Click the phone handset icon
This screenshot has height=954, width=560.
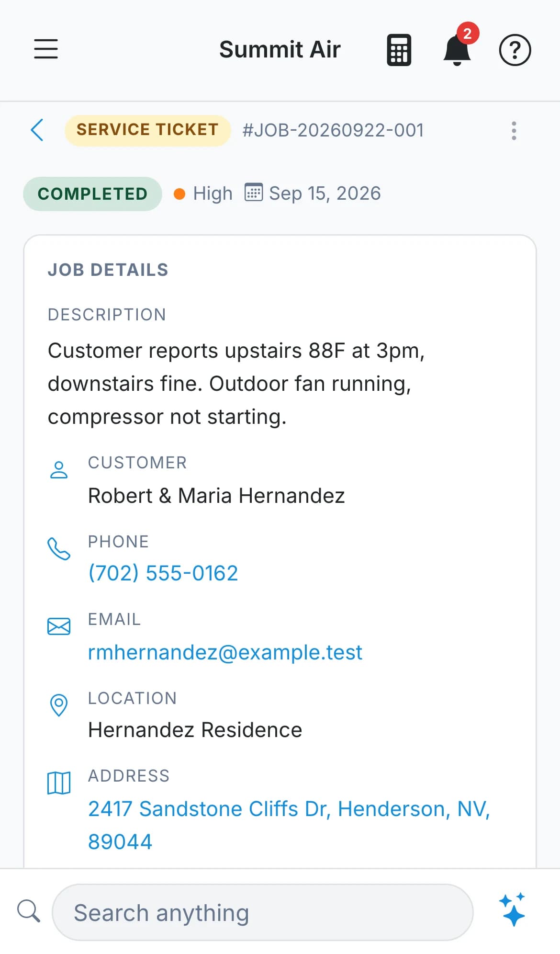[59, 549]
